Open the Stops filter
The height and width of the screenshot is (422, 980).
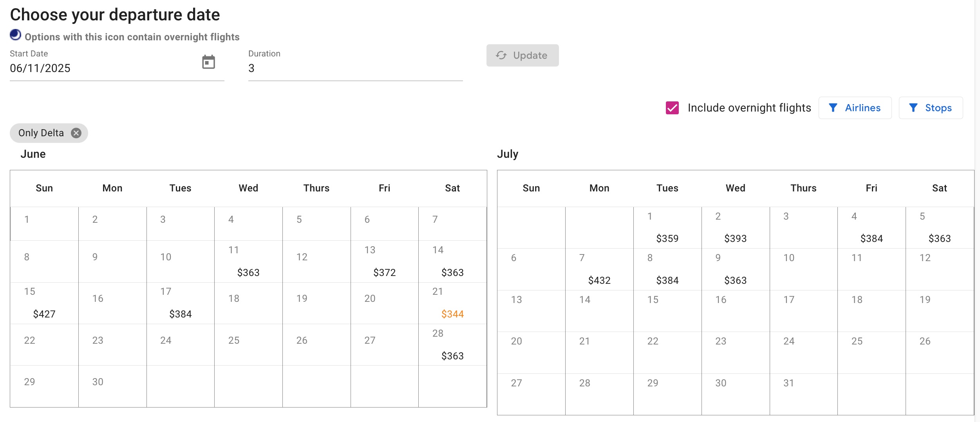(x=931, y=108)
